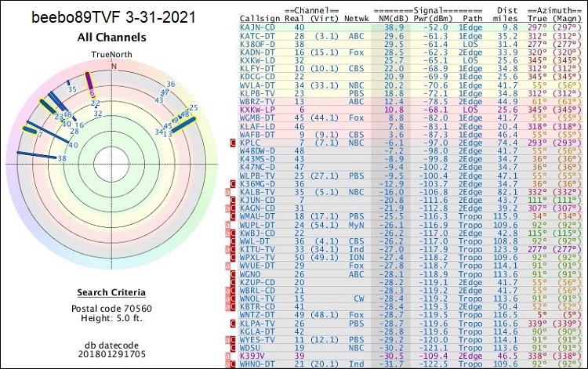Image resolution: width=588 pixels, height=369 pixels.
Task: Click the white center of radar plot
Action: (114, 162)
